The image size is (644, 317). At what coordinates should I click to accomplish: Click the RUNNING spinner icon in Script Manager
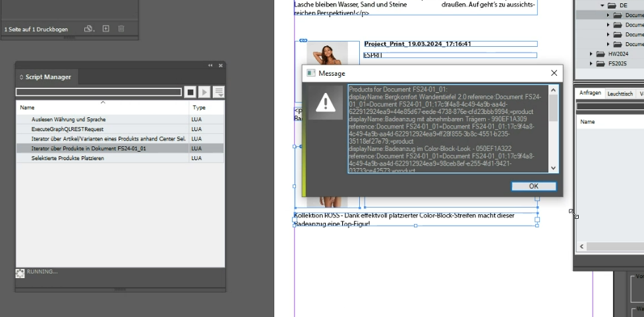click(20, 273)
